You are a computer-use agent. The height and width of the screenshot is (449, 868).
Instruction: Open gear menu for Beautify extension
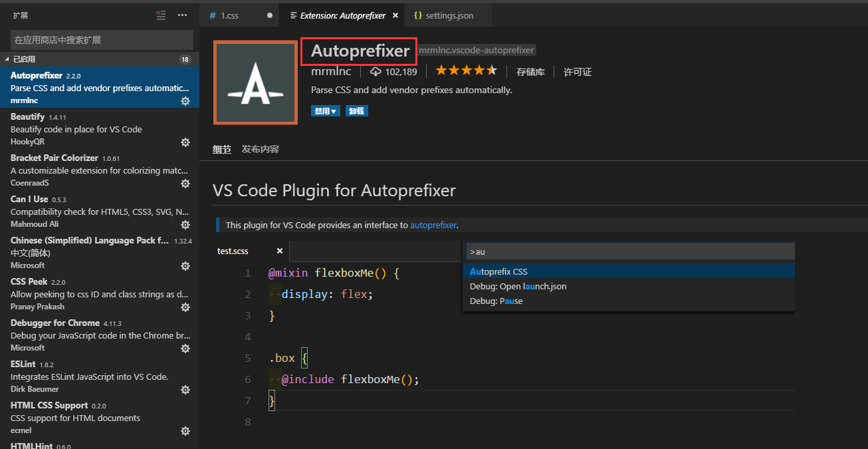click(185, 142)
